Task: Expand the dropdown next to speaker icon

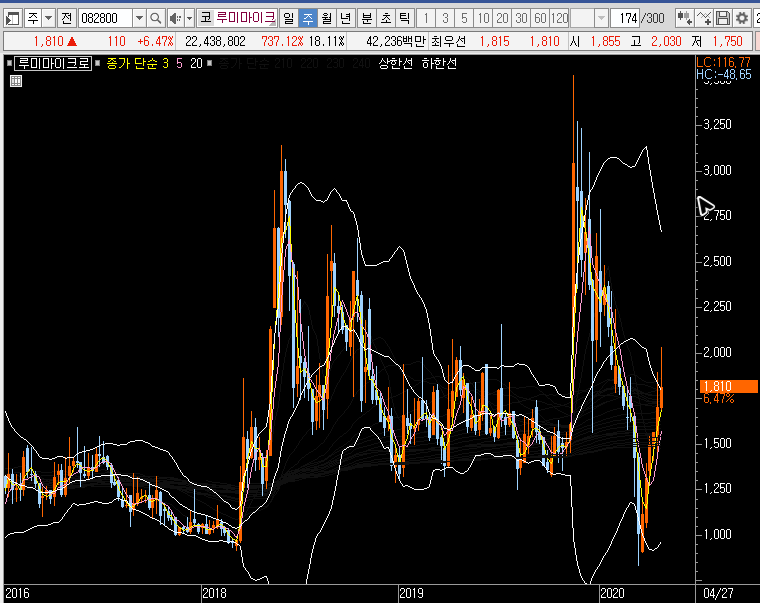Action: [x=190, y=19]
